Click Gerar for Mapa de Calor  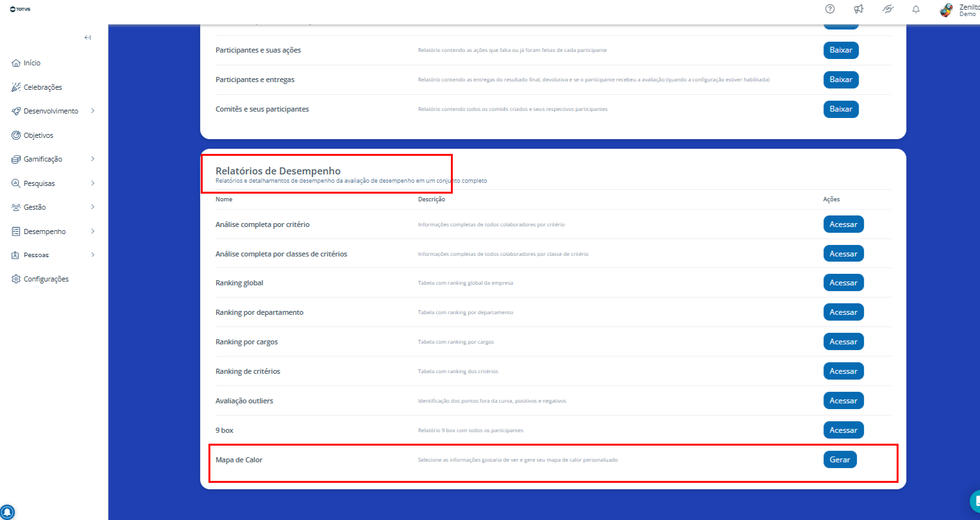840,460
